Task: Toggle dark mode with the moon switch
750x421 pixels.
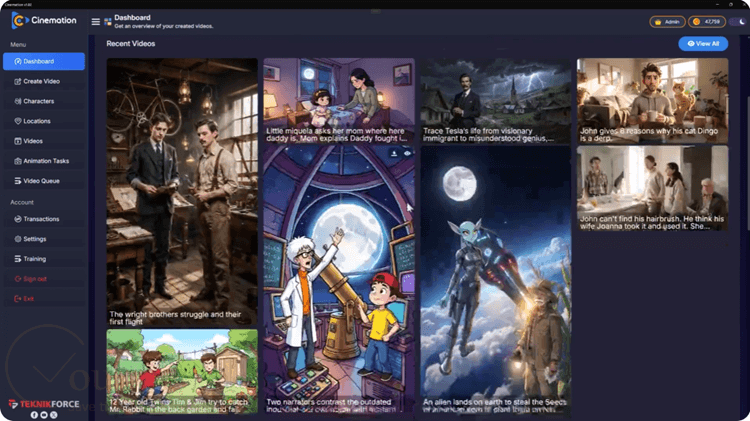Action: tap(739, 22)
